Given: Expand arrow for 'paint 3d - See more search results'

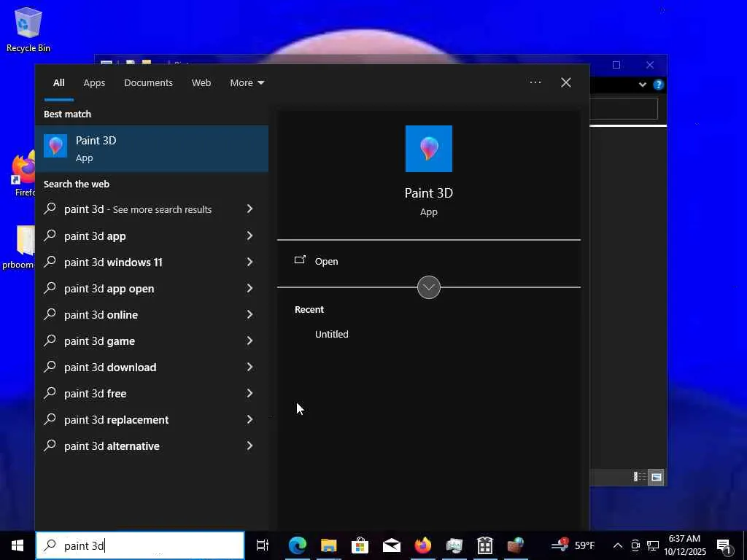Looking at the screenshot, I should (249, 209).
